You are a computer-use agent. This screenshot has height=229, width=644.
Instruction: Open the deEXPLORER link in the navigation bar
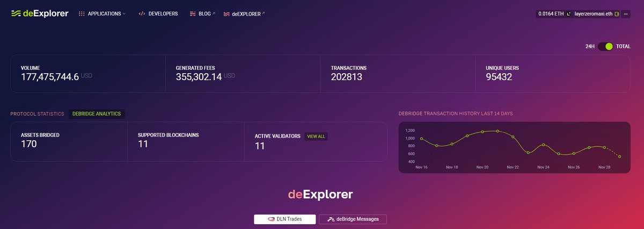pos(244,13)
